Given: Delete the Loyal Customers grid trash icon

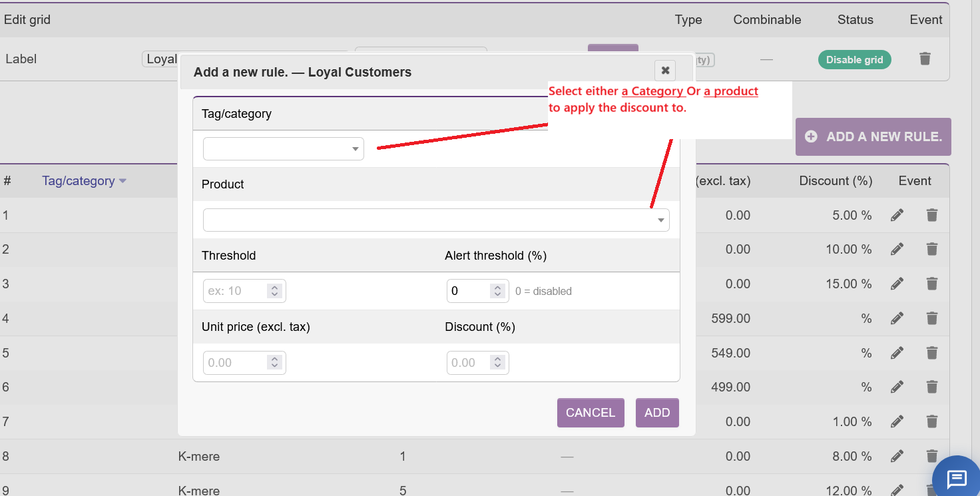Looking at the screenshot, I should click(925, 59).
